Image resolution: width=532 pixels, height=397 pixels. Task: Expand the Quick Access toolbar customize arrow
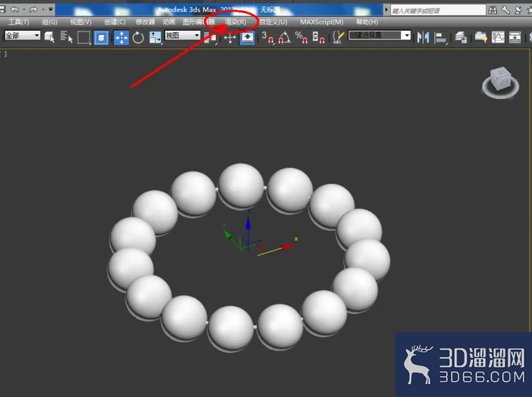[x=51, y=9]
